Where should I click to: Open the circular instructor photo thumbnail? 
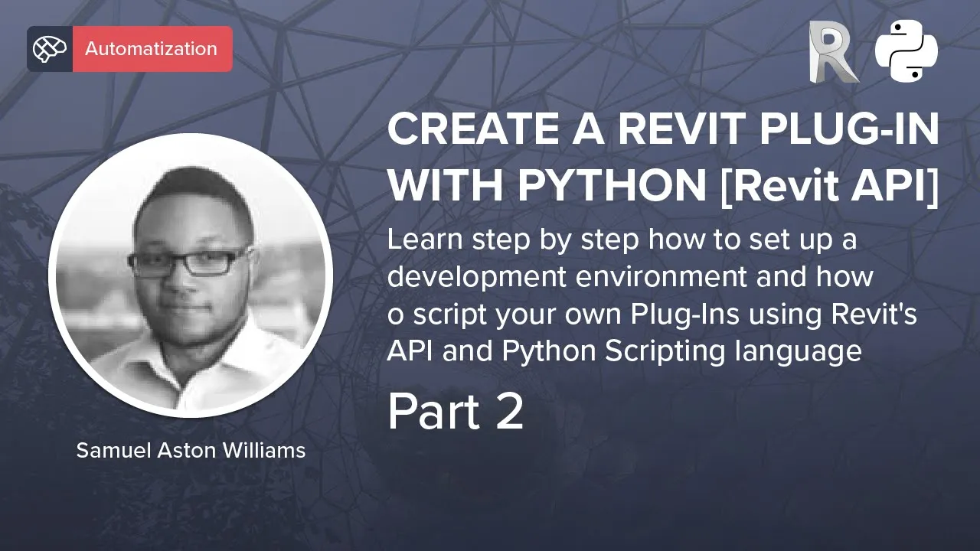191,275
